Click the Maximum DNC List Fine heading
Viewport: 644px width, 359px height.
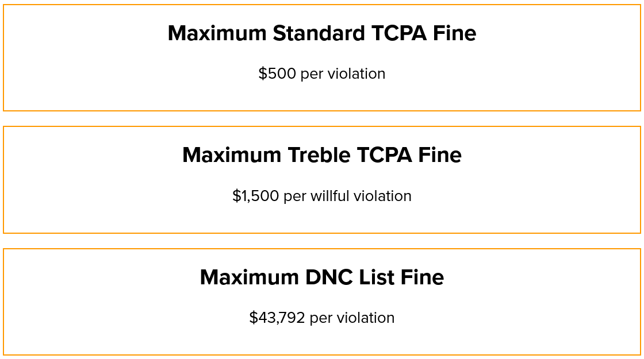(x=321, y=277)
